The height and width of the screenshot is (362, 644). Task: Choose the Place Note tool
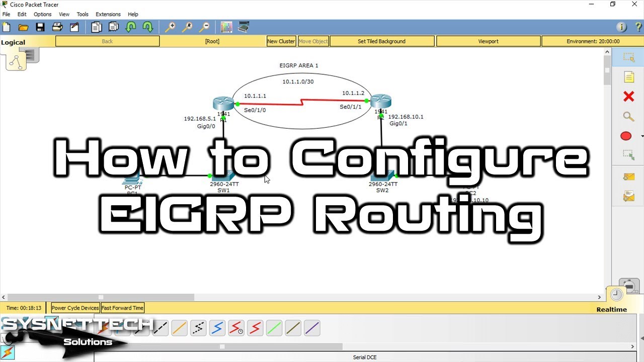point(628,77)
